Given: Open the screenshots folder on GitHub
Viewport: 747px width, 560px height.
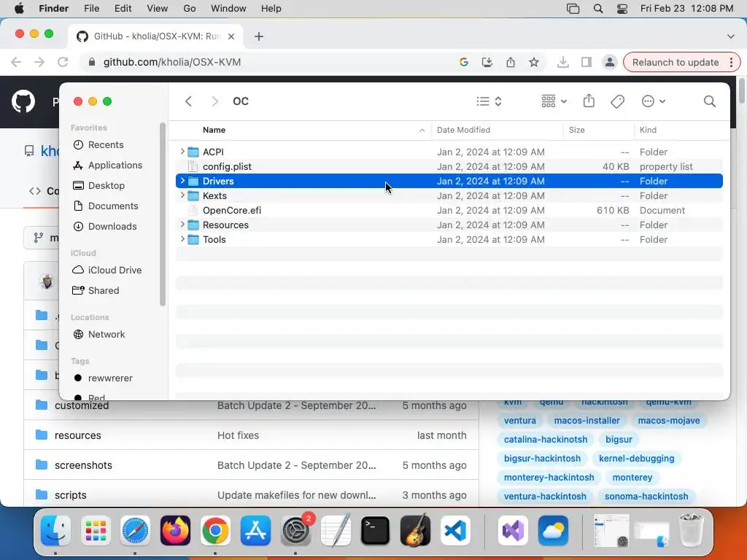Looking at the screenshot, I should click(x=83, y=465).
